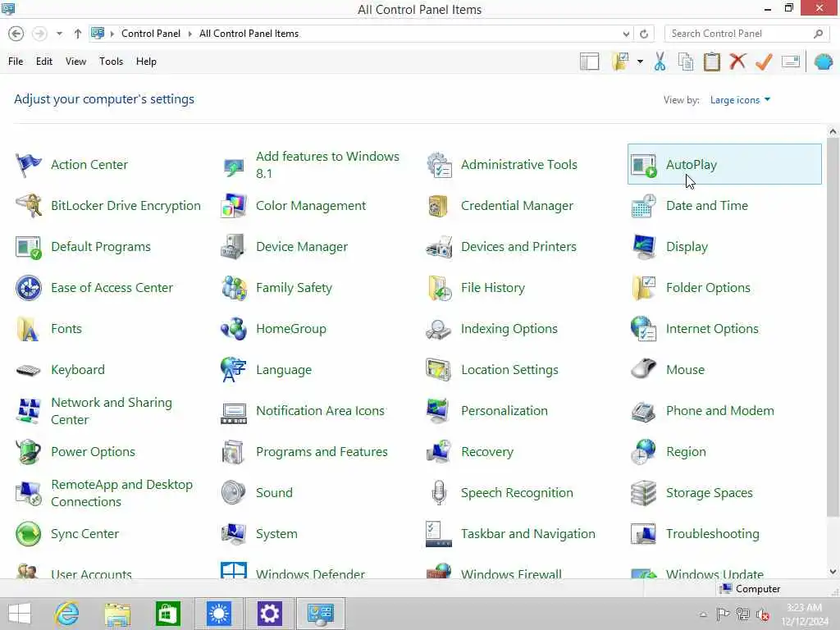The height and width of the screenshot is (630, 840).
Task: Open the Tools menu
Action: click(111, 62)
